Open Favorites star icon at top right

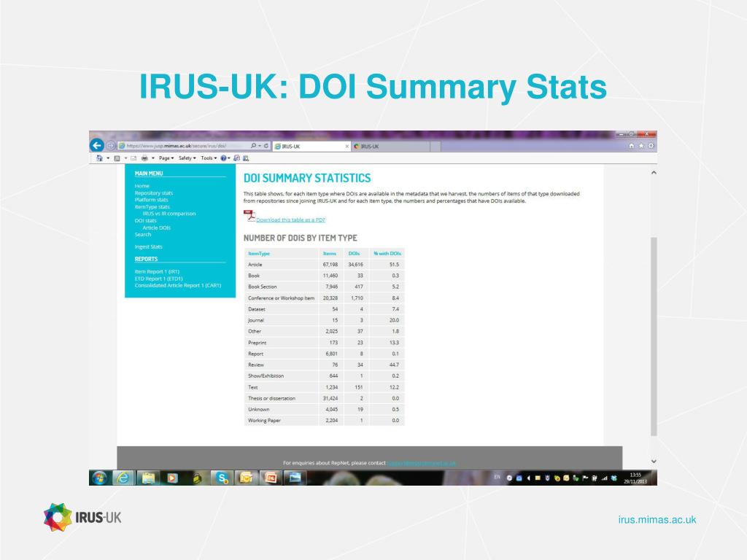(641, 146)
